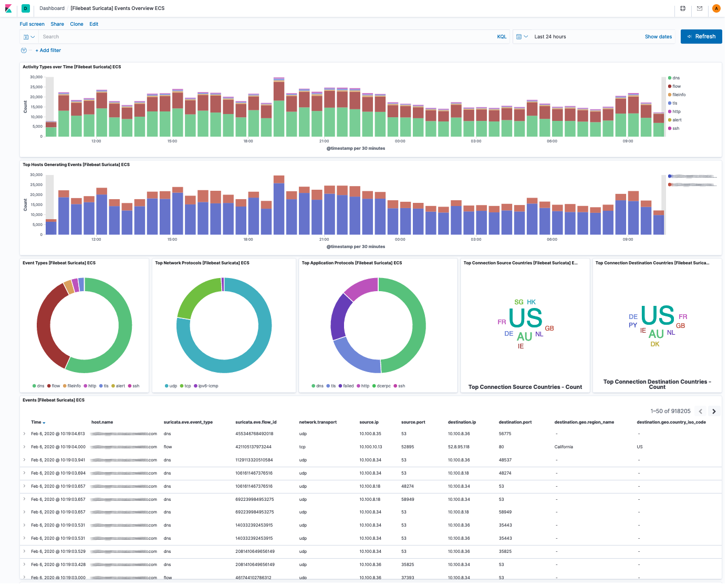
Task: Switch query language by clicking KQL
Action: (x=502, y=36)
